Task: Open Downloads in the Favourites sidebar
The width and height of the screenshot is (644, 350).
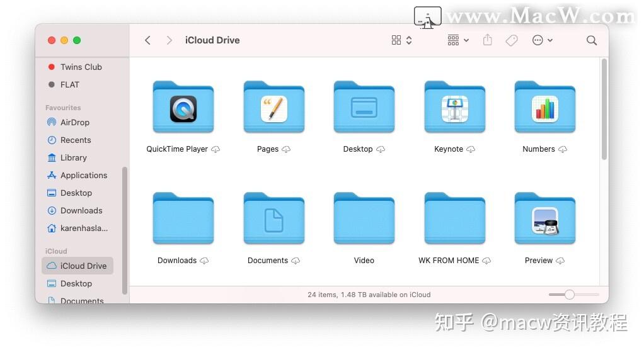Action: point(75,210)
